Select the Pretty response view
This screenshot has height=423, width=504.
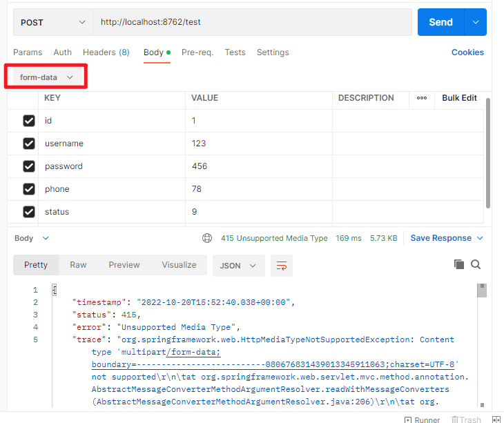pos(36,265)
